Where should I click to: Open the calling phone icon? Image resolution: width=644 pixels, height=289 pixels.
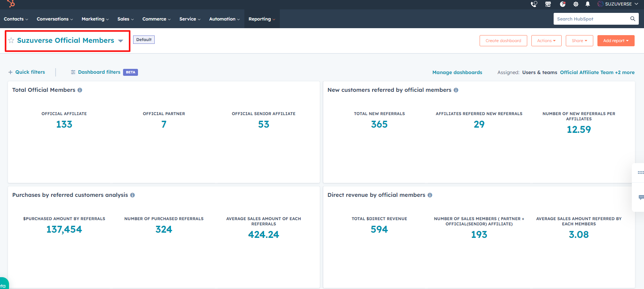(x=534, y=4)
